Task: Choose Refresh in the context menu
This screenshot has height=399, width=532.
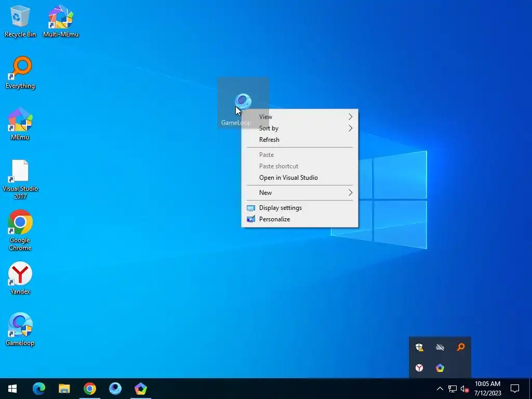Action: coord(300,140)
